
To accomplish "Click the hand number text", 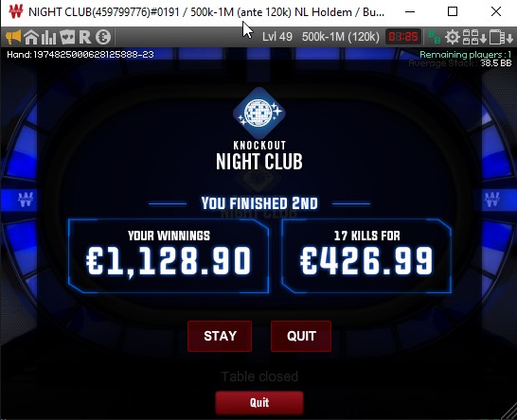I will pyautogui.click(x=80, y=54).
